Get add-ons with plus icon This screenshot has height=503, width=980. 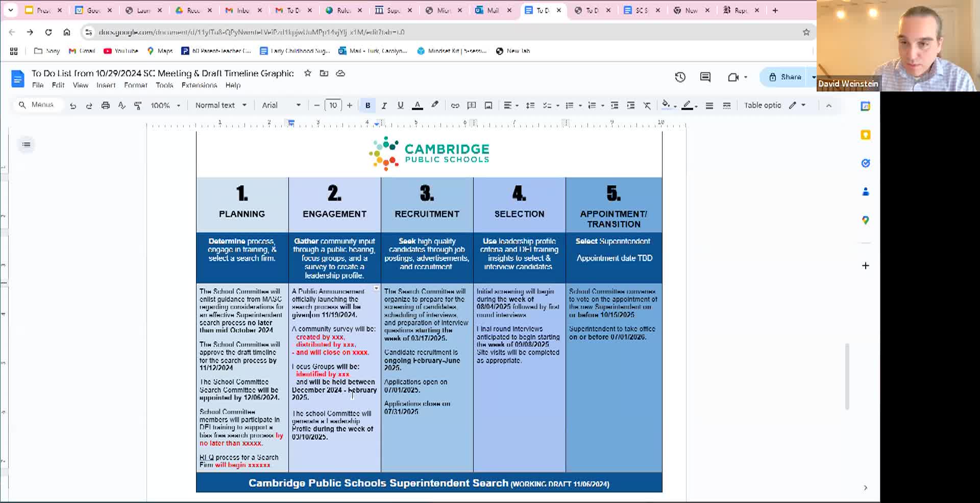pos(865,265)
